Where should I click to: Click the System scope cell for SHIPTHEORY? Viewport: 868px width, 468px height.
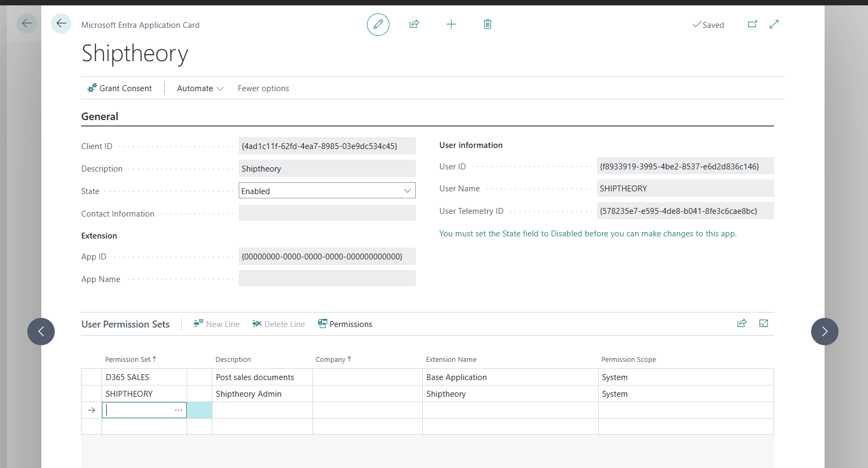686,393
